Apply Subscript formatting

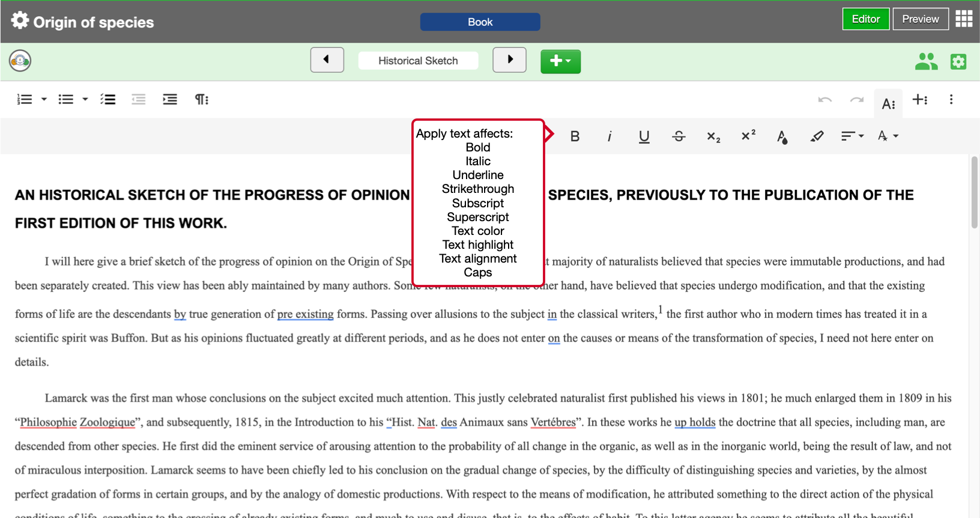(x=713, y=136)
